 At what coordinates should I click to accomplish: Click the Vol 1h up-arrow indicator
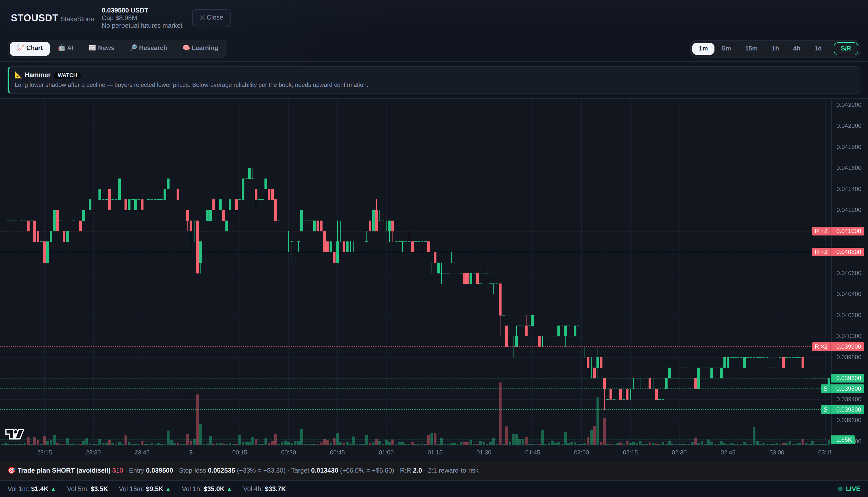229,489
